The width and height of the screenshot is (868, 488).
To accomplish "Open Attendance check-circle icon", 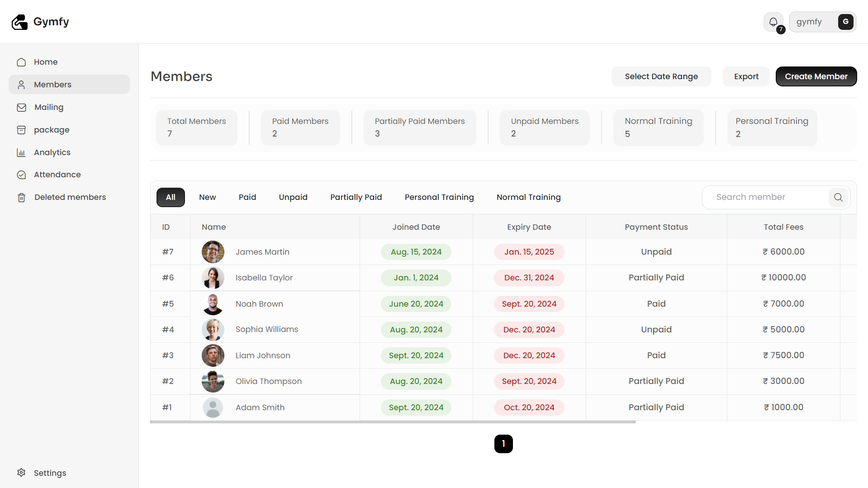I will tap(21, 175).
